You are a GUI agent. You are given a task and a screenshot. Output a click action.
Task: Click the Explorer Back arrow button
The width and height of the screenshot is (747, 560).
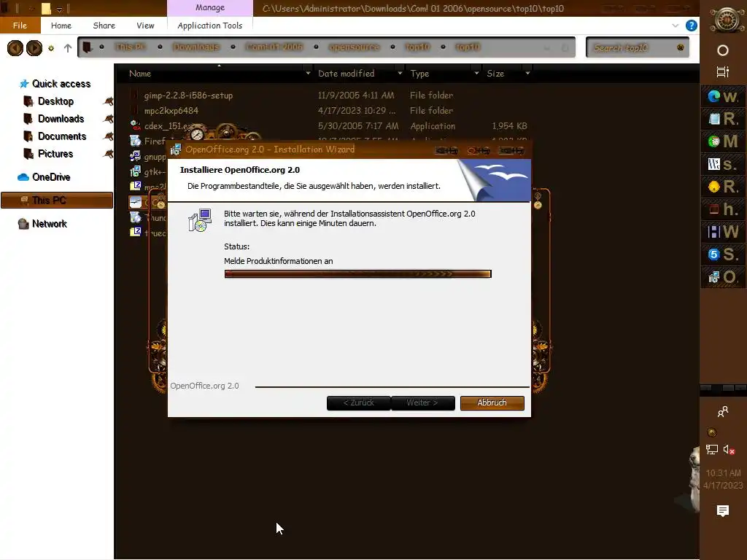point(15,47)
